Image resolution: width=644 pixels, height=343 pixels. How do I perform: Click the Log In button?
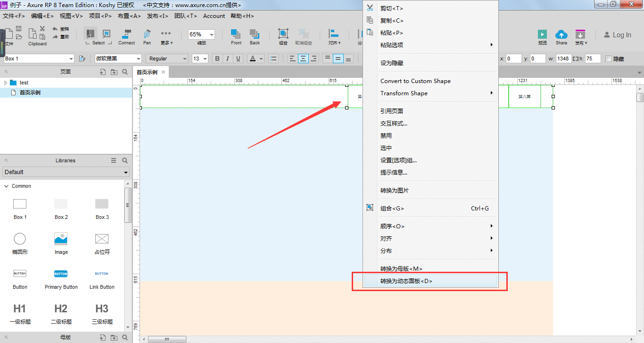click(x=618, y=35)
